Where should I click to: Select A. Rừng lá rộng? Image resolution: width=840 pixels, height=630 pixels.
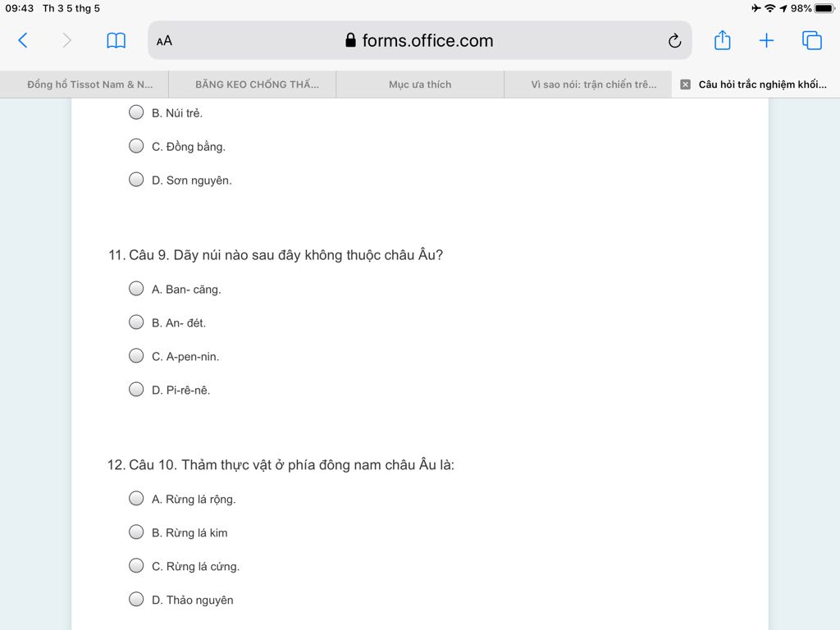[x=136, y=499]
